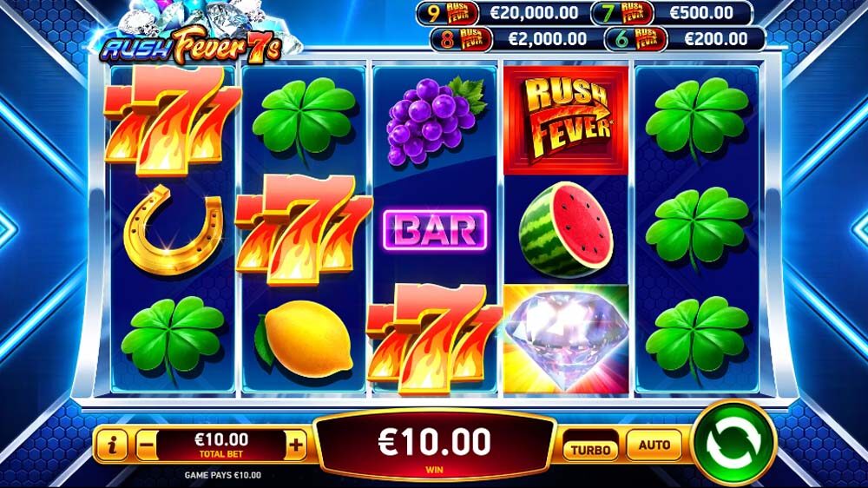
Task: Click the purple grapes symbol
Action: pyautogui.click(x=435, y=122)
